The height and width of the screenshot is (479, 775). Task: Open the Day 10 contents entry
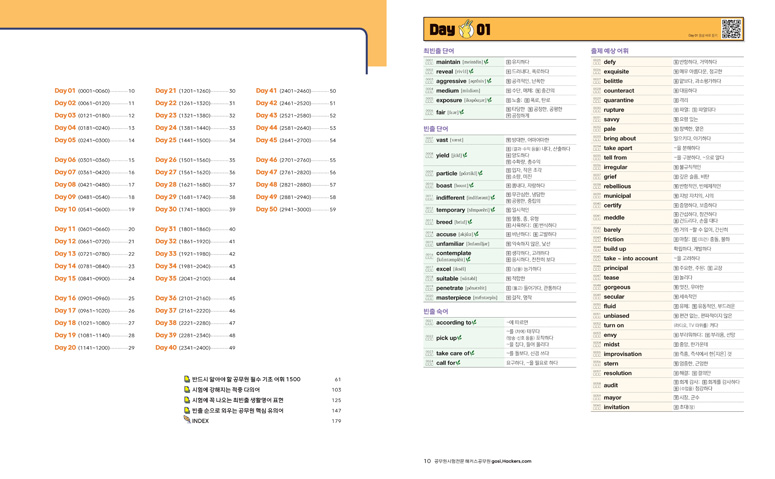click(94, 210)
